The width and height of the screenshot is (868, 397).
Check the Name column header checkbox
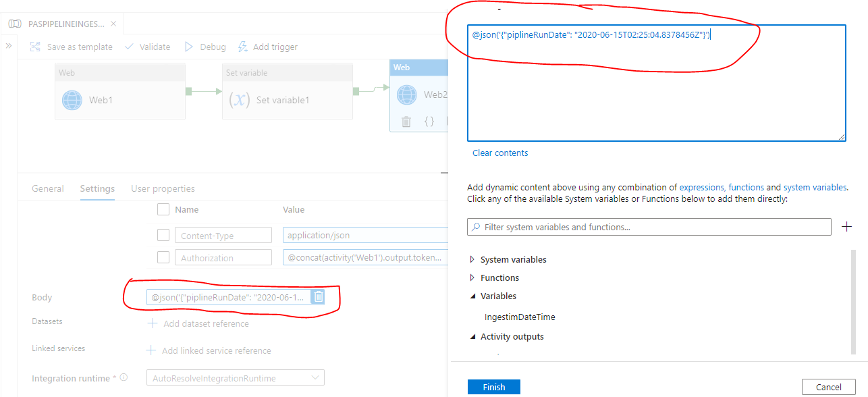pyautogui.click(x=162, y=209)
